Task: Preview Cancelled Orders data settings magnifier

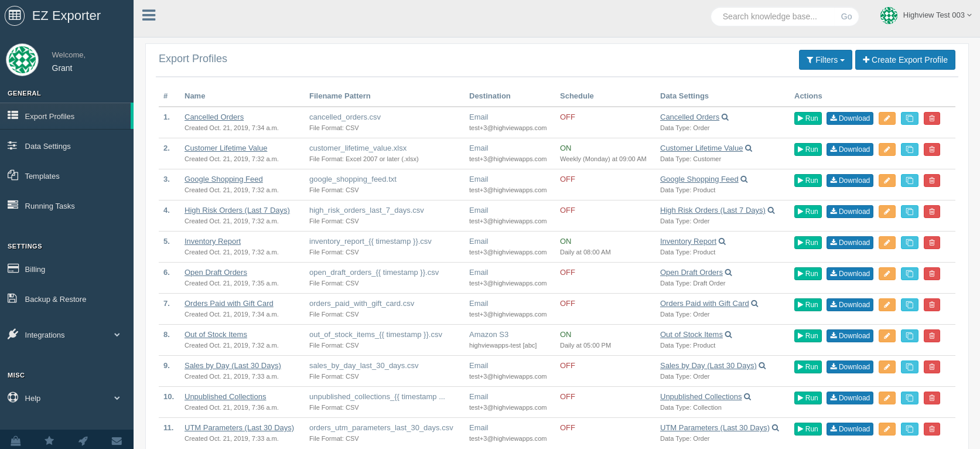Action: click(x=725, y=117)
